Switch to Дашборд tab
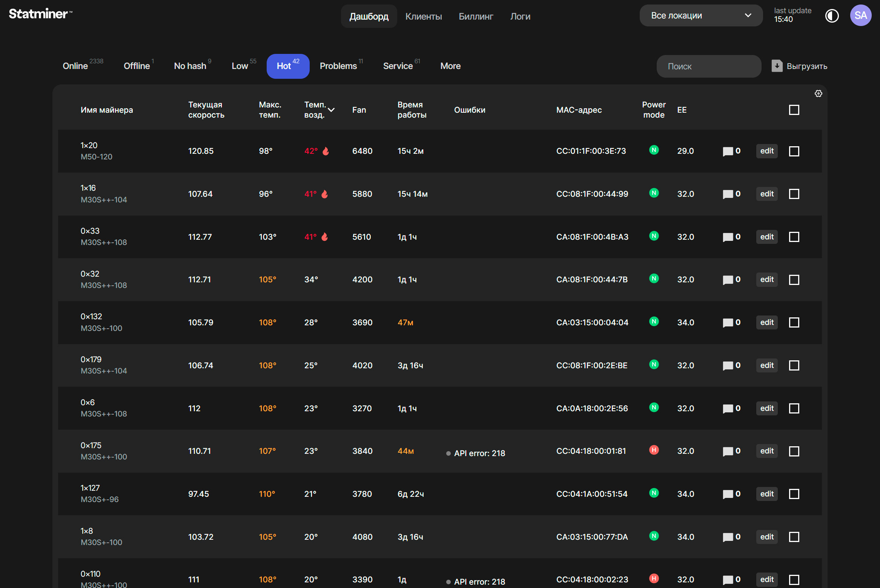The width and height of the screenshot is (880, 588). pyautogui.click(x=369, y=16)
